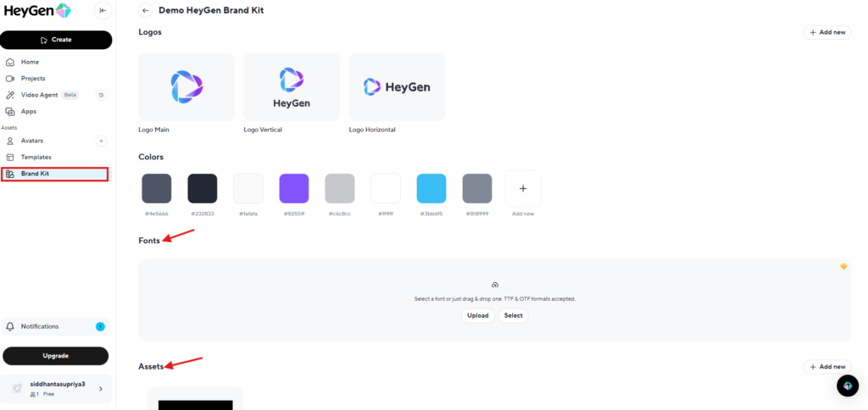This screenshot has width=868, height=410.
Task: Click the upload cloud icon in Fonts
Action: (x=495, y=285)
